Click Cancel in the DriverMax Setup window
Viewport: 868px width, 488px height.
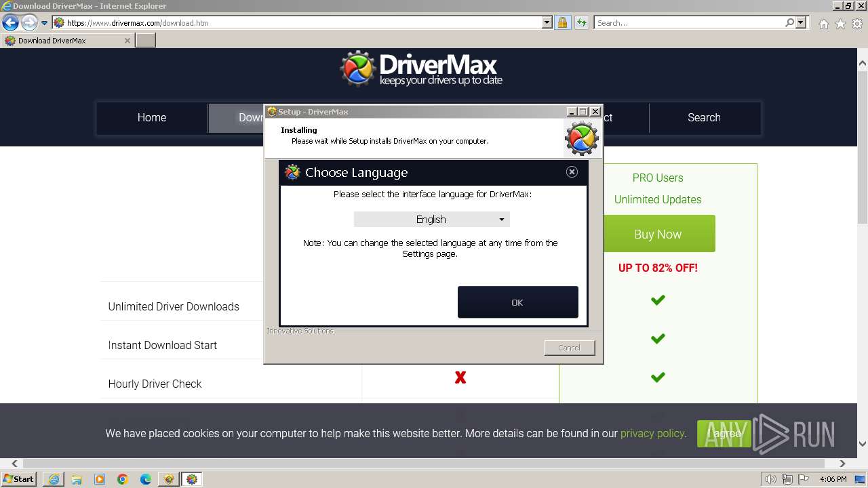coord(569,348)
